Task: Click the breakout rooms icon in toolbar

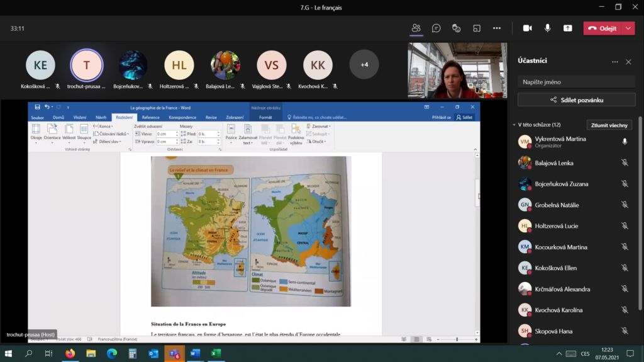Action: click(477, 28)
